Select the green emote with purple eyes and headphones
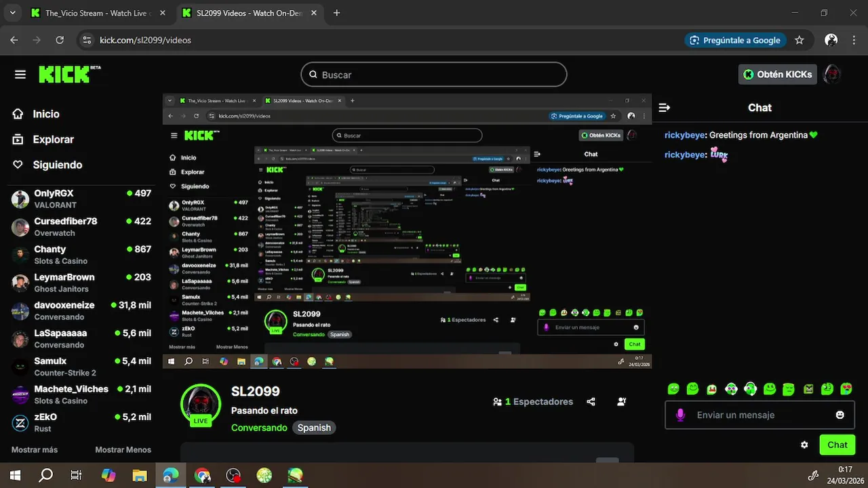The width and height of the screenshot is (868, 488). [x=731, y=389]
